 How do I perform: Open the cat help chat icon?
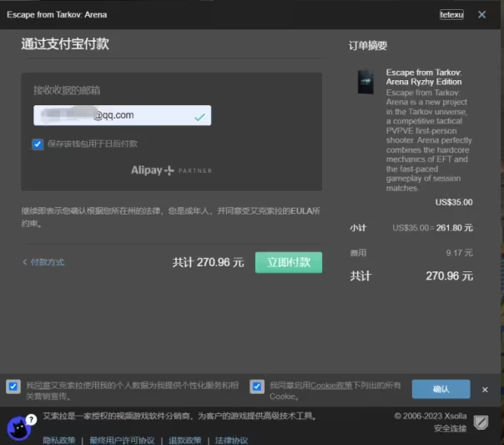pos(19,428)
